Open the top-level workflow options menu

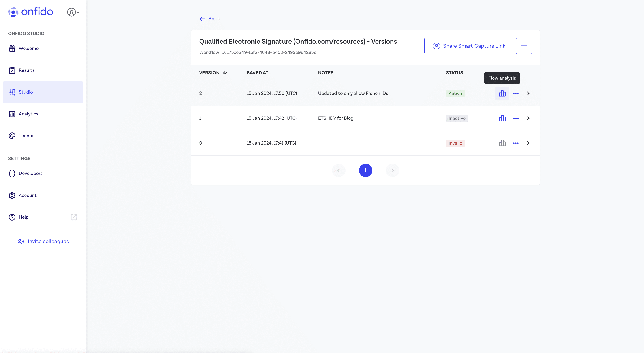click(x=524, y=46)
